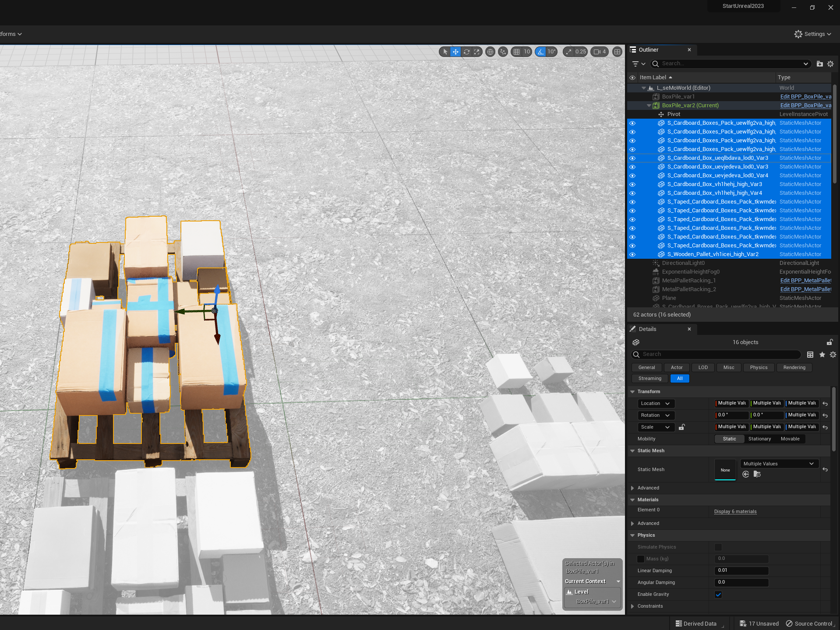Toggle visibility of S_Wooden_Pallet_vh1icei_high_Var2

[x=632, y=254]
